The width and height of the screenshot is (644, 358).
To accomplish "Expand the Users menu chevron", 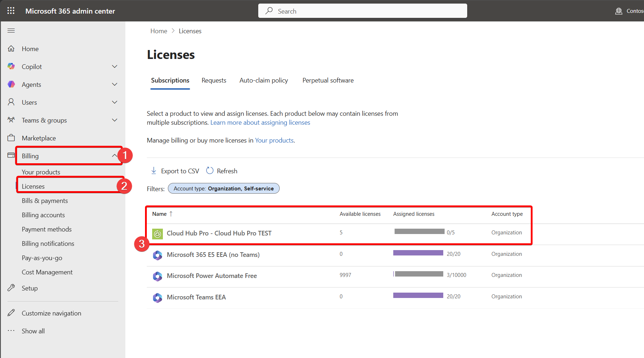I will 115,102.
